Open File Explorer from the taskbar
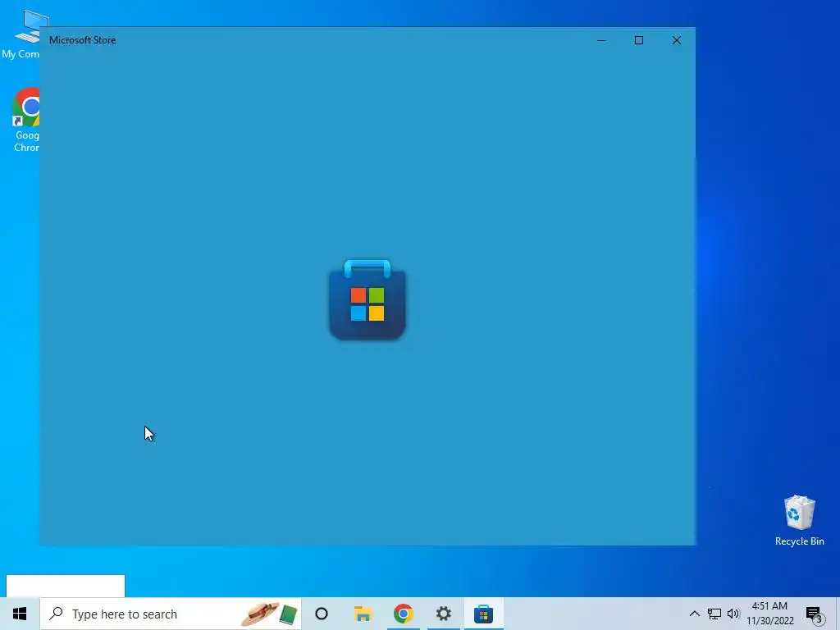This screenshot has height=630, width=840. 363,614
